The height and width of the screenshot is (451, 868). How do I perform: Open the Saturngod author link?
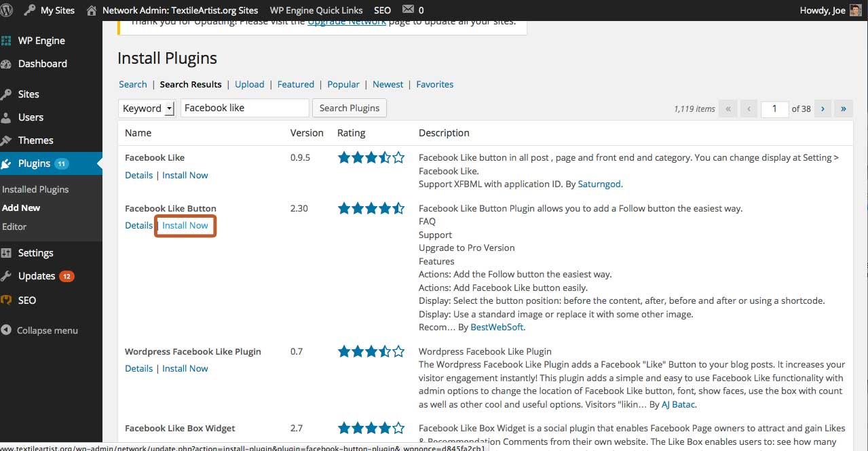(599, 184)
